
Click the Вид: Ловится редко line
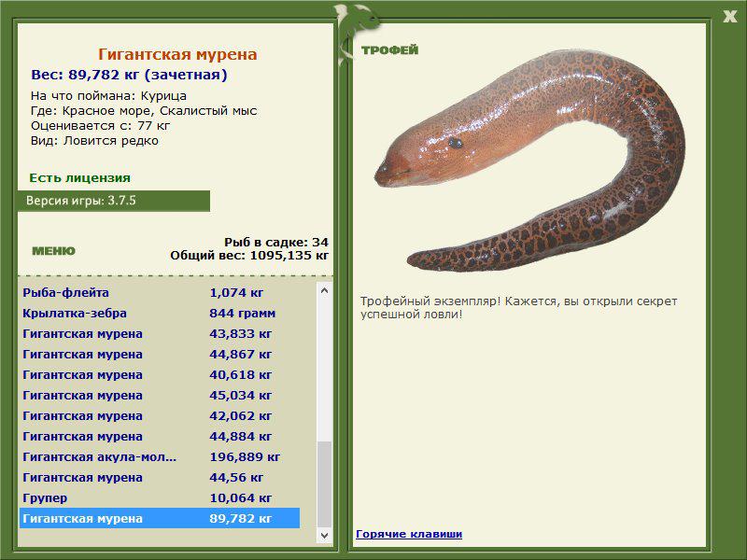94,141
